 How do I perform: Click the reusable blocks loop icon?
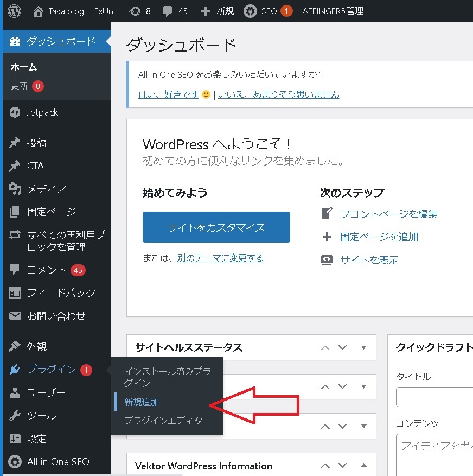[15, 235]
